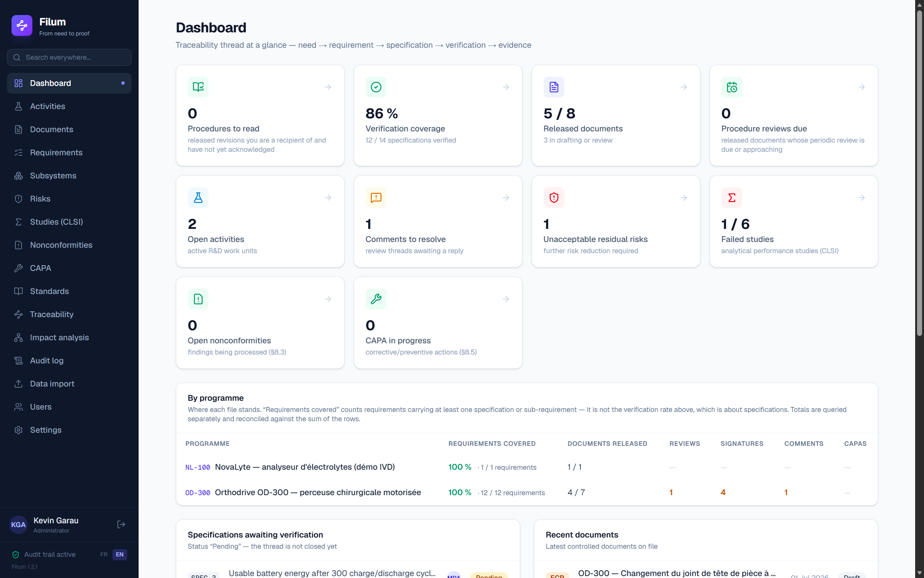The width and height of the screenshot is (924, 578).
Task: Click the OD-300 reviews count 1
Action: pos(671,492)
